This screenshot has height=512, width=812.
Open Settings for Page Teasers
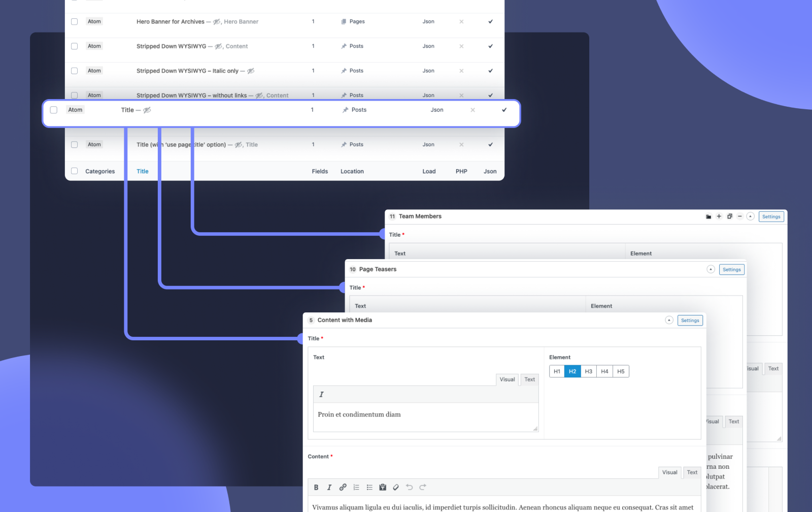click(731, 269)
